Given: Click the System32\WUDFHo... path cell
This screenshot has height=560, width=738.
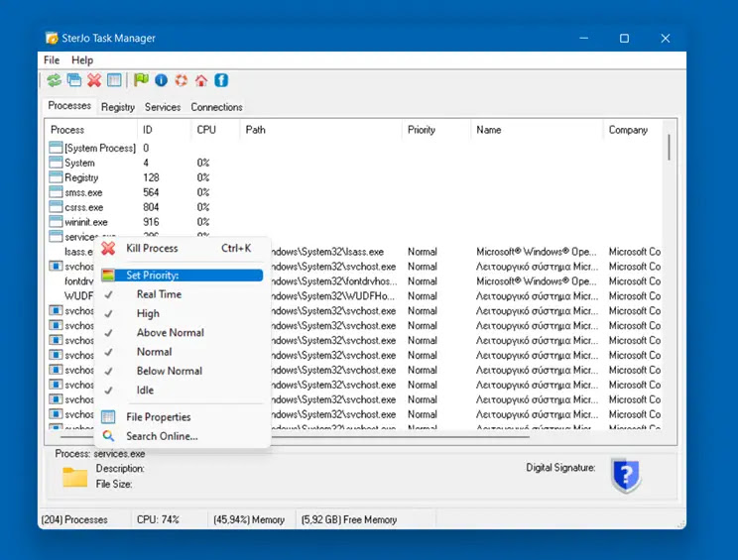Looking at the screenshot, I should (335, 295).
